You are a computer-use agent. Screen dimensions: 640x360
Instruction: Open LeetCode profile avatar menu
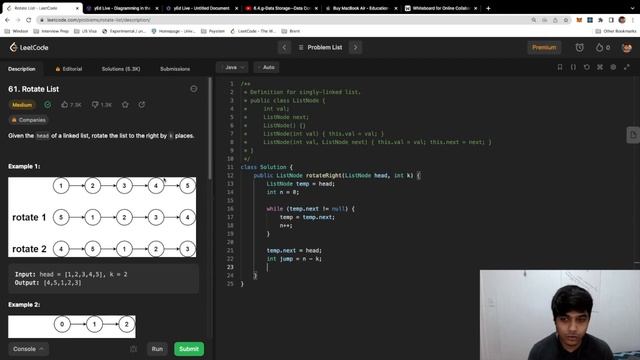coord(627,47)
